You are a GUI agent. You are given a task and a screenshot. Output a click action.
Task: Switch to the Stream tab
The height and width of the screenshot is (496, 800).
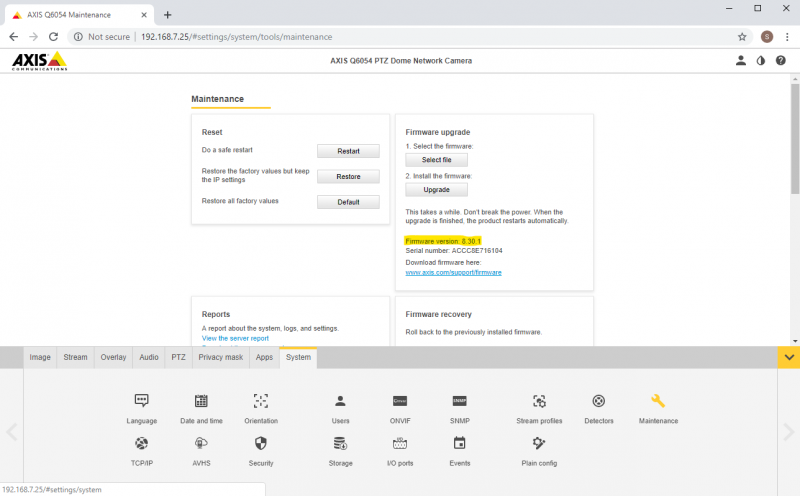click(x=76, y=357)
